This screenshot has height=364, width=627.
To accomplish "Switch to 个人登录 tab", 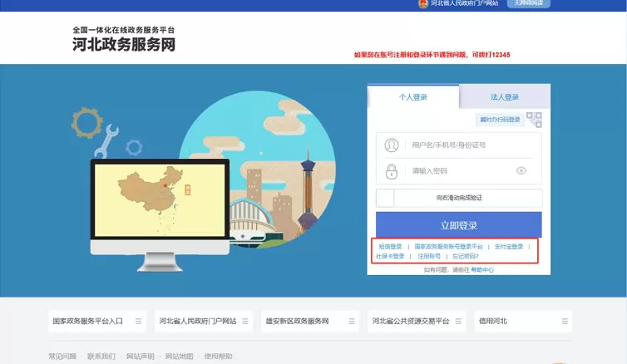I will point(413,96).
